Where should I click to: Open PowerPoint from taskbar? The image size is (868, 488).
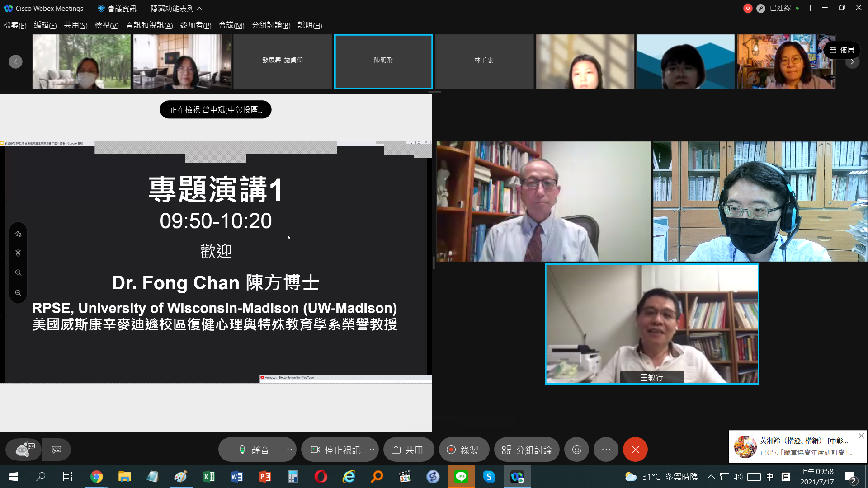click(x=264, y=477)
